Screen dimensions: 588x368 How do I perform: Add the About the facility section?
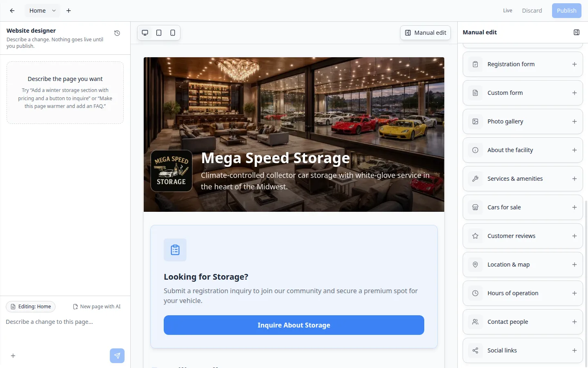click(x=575, y=150)
